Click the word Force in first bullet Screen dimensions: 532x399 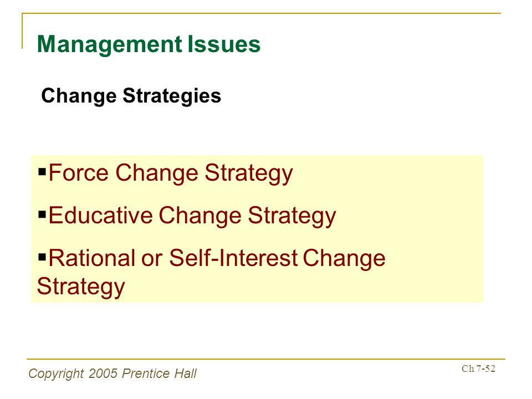(x=79, y=172)
